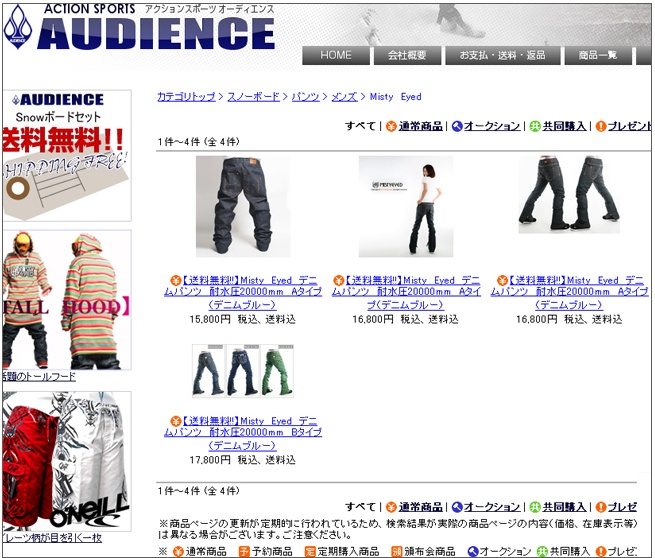The height and width of the screenshot is (558, 655).
Task: Click legend 共同購入 green icon
Action: [x=542, y=551]
